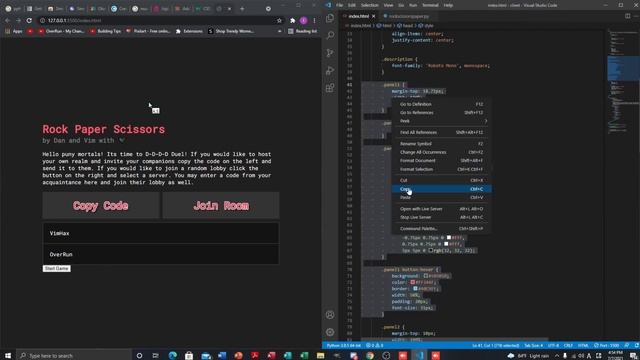Choose Stop Live Server in context menu
This screenshot has height=360, width=640.
click(441, 217)
